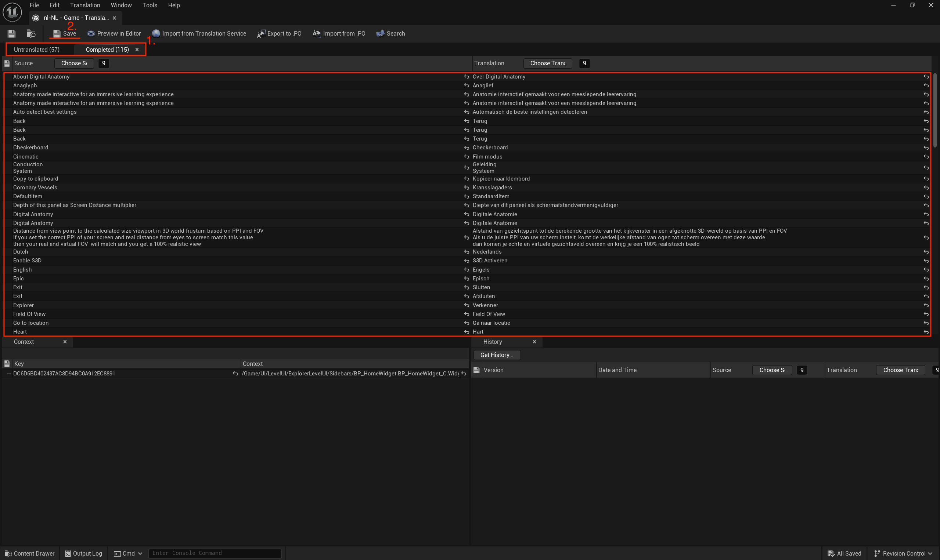Click the Export to .PO button
The width and height of the screenshot is (940, 560).
[279, 34]
